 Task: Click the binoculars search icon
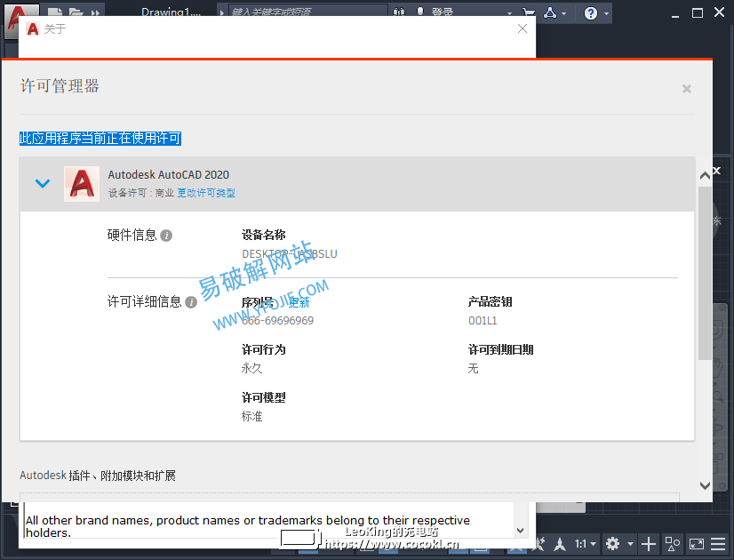399,12
